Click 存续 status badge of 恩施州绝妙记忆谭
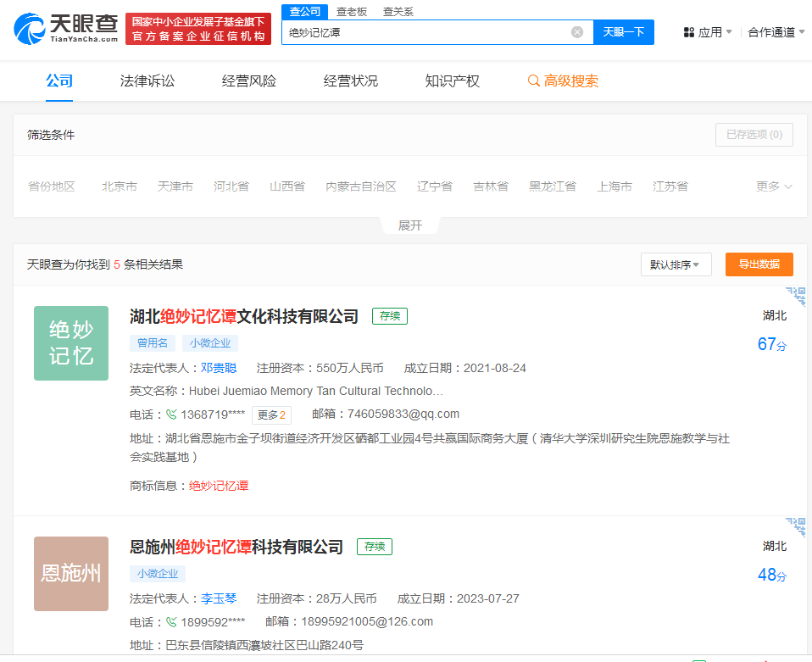 [x=375, y=547]
